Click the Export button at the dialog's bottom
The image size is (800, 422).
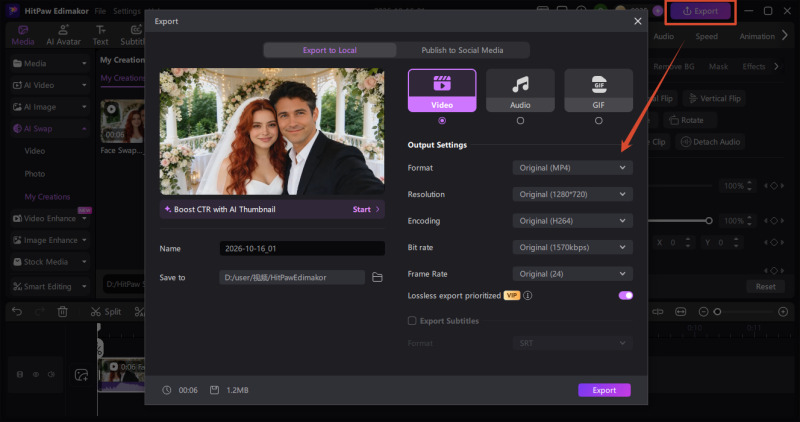(604, 390)
